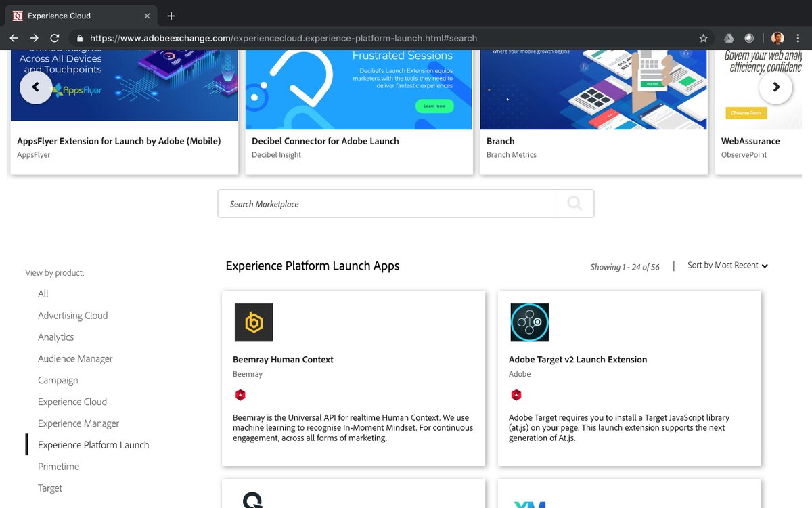Click the AppsFlyer banner image
812x508 pixels.
tap(125, 85)
